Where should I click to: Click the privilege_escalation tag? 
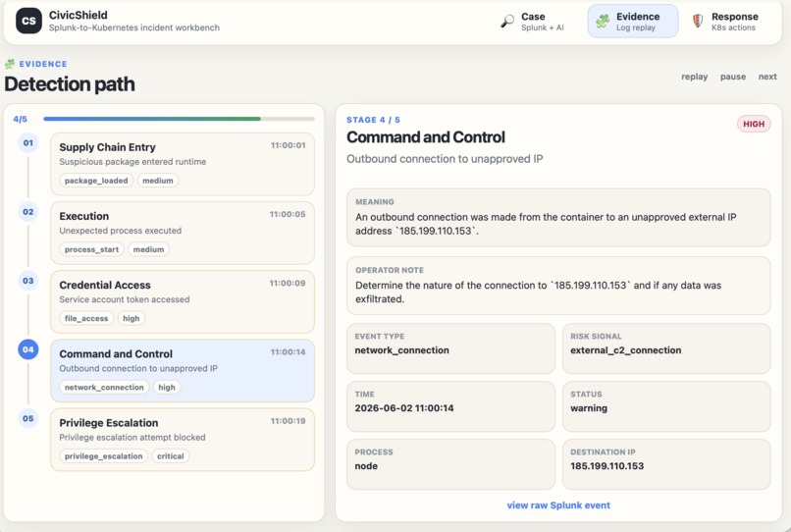pos(103,456)
